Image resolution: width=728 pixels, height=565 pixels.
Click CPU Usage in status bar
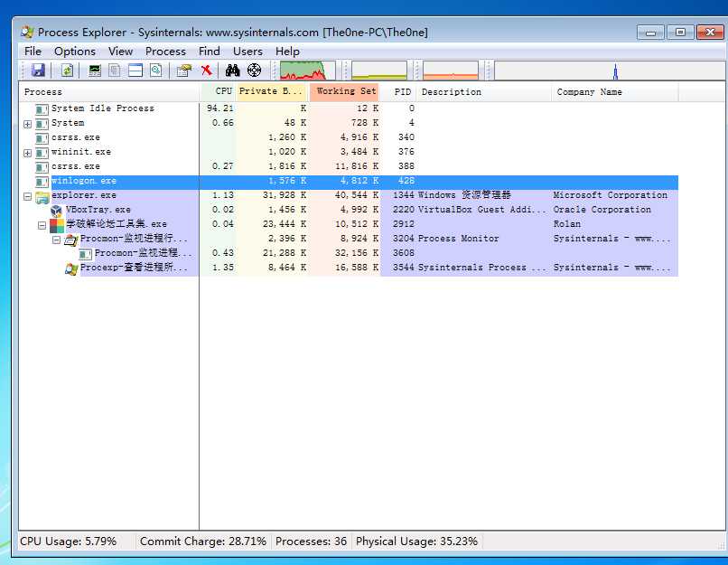pos(69,541)
